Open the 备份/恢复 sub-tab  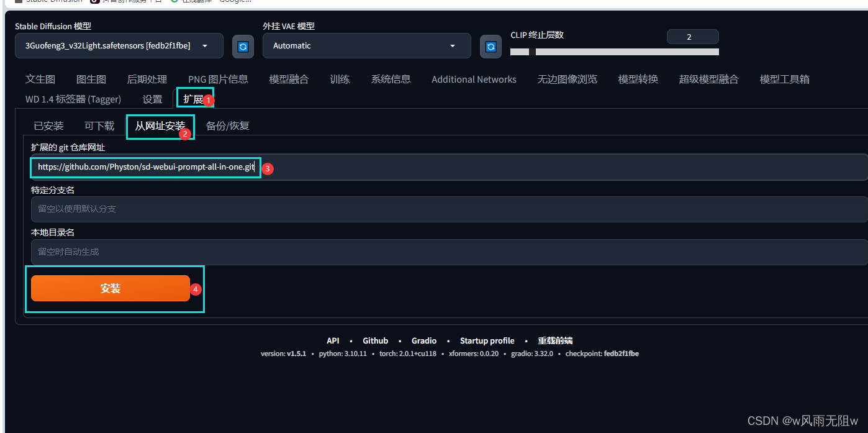click(227, 125)
